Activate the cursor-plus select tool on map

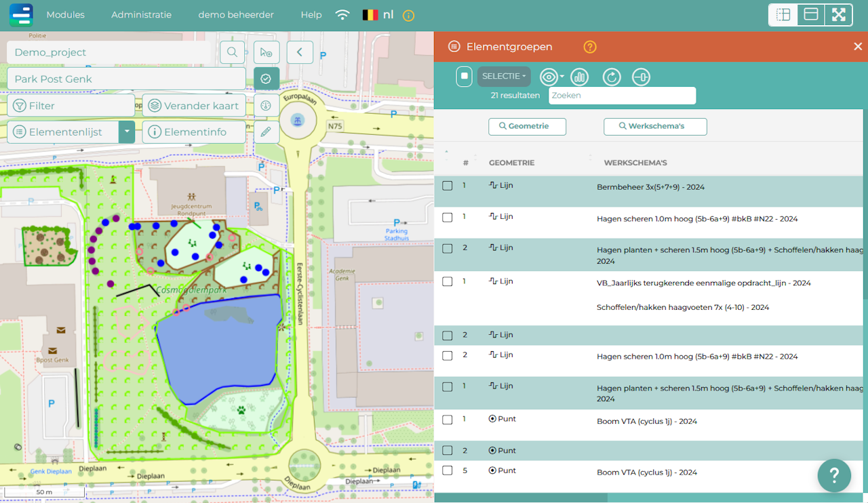(x=266, y=52)
